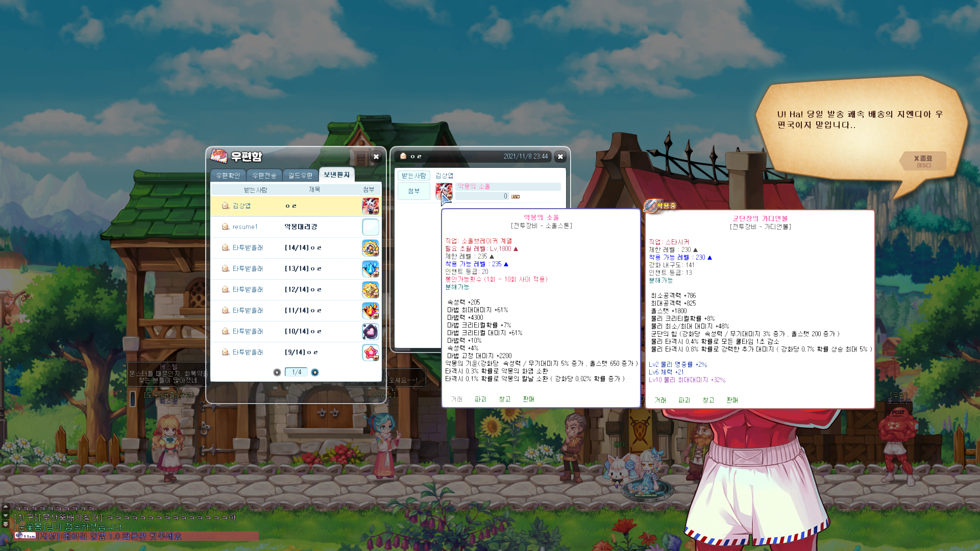The image size is (980, 551).
Task: Click the [14/14] mail attachment icon
Action: pyautogui.click(x=370, y=248)
